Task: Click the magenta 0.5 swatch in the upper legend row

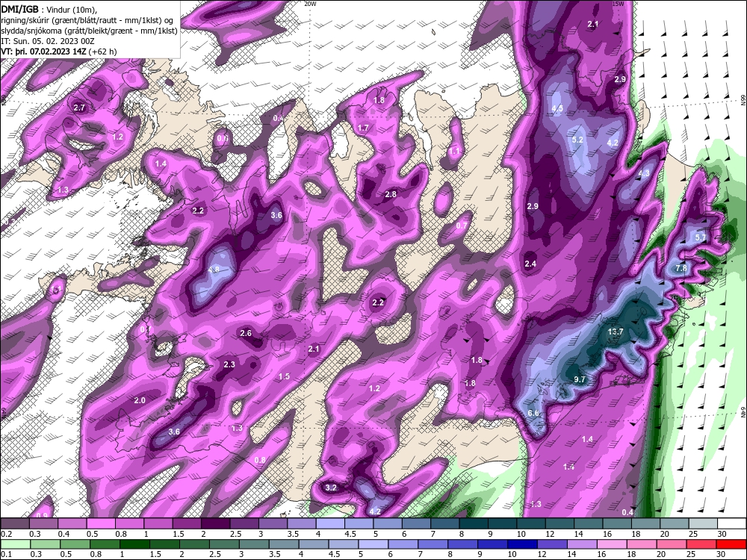Action: click(101, 523)
